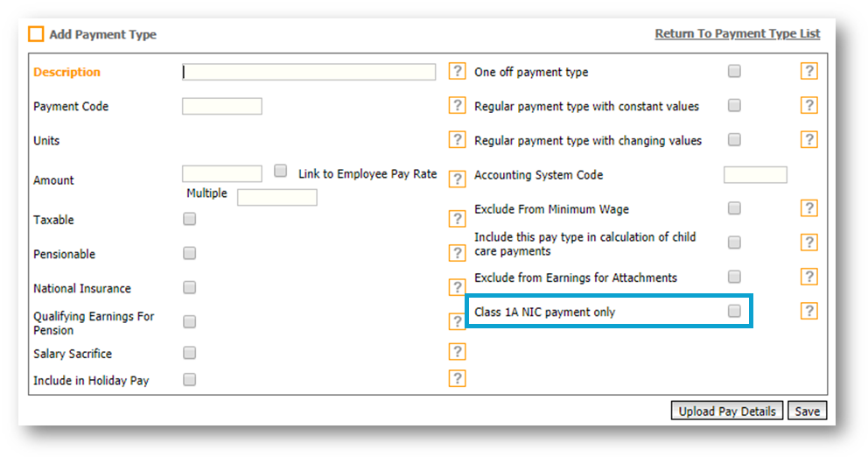Screen dimensions: 868x457
Task: Follow the Return To Payment Type List link
Action: (737, 33)
